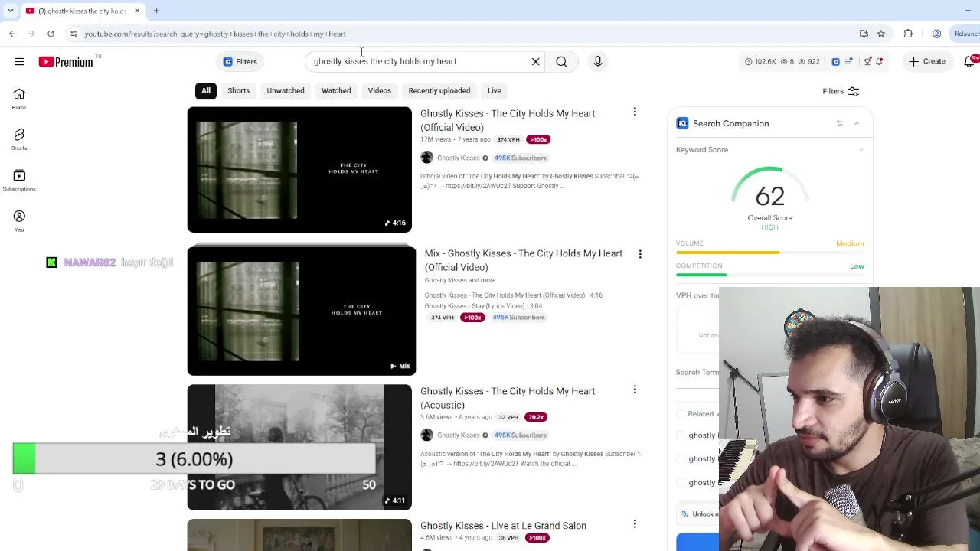
Task: Click the 32 VPH badge on Acoustic video
Action: click(508, 417)
